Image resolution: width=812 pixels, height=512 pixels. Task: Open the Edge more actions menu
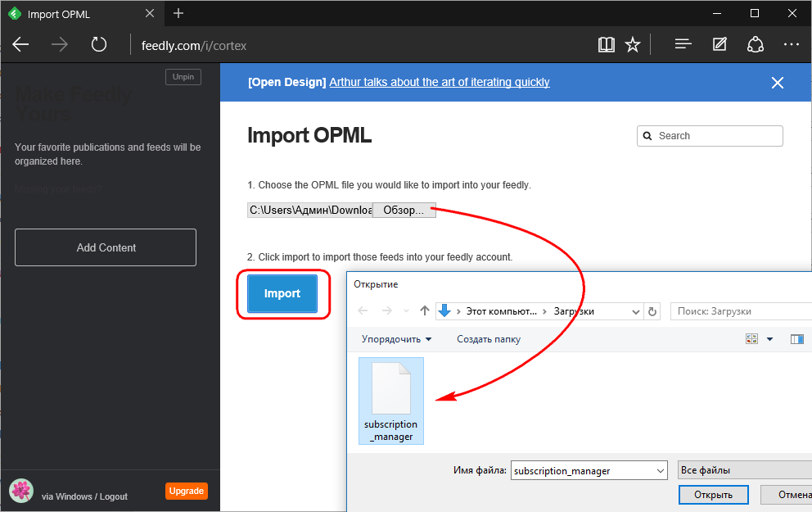point(792,44)
